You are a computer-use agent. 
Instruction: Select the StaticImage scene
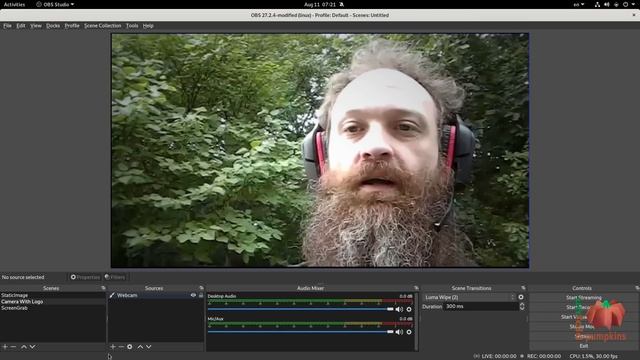(x=52, y=295)
